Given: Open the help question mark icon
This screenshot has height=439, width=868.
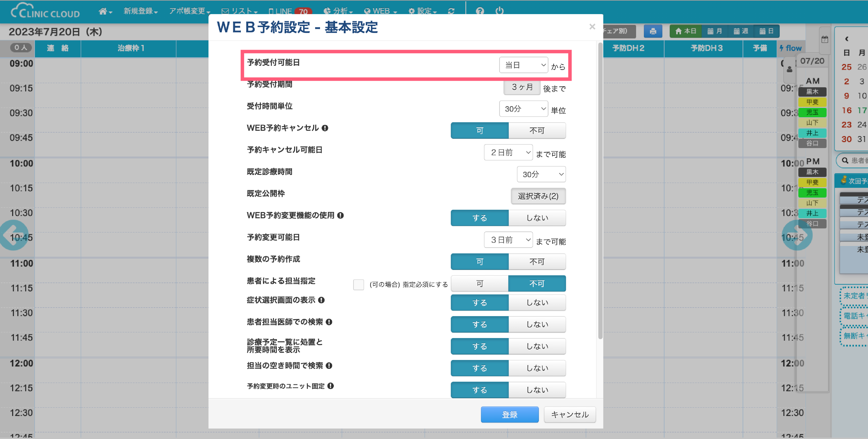Looking at the screenshot, I should (x=480, y=11).
